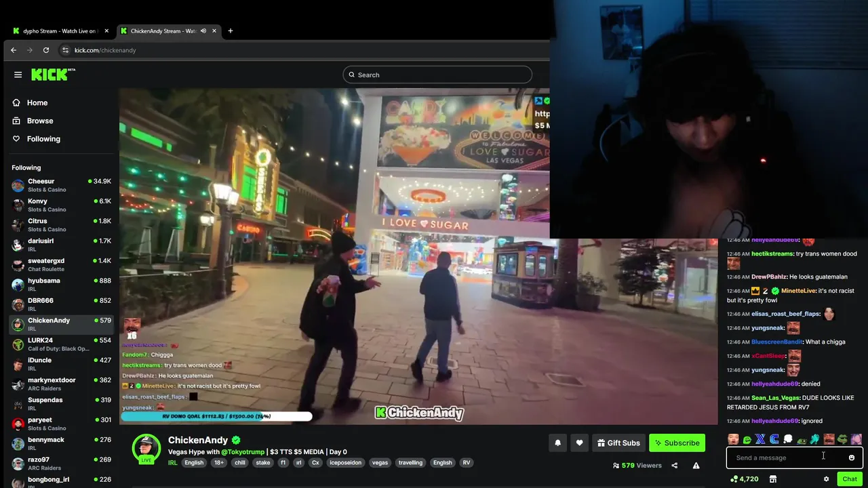The image size is (868, 488).
Task: Close the dypho Stream tab
Action: (107, 30)
